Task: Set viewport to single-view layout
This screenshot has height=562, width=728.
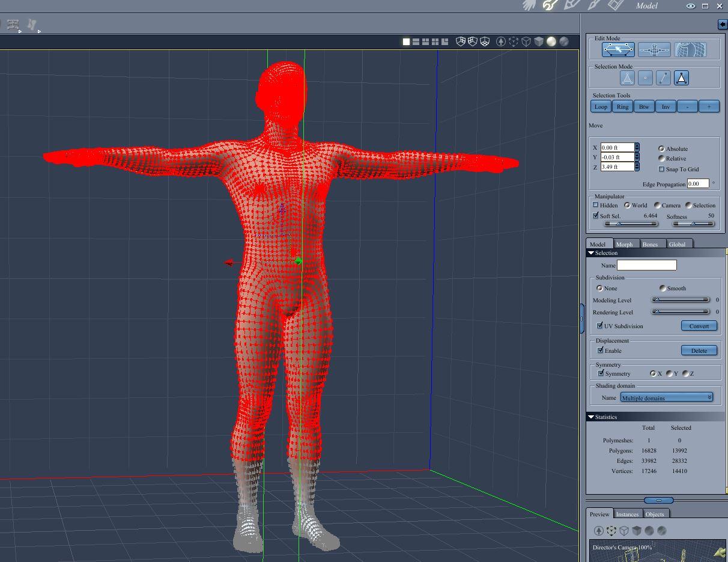Action: (x=406, y=41)
